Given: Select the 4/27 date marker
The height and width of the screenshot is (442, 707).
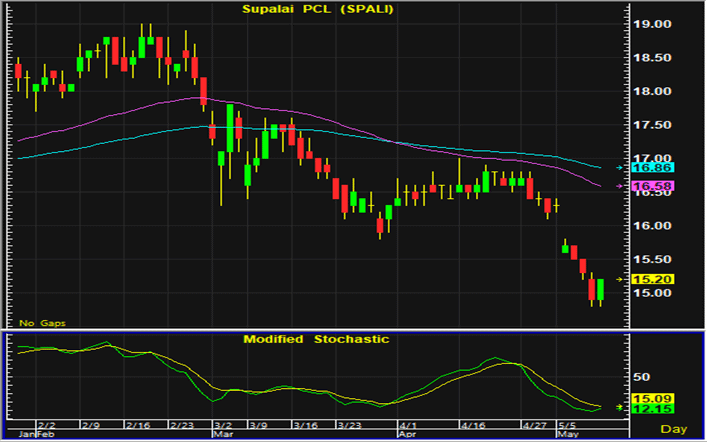Looking at the screenshot, I should coord(534,425).
